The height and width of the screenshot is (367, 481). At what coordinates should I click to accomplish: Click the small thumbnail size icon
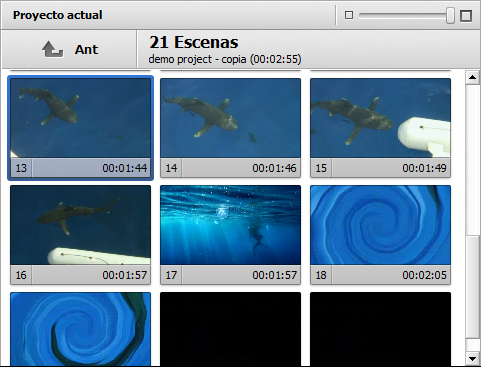349,15
